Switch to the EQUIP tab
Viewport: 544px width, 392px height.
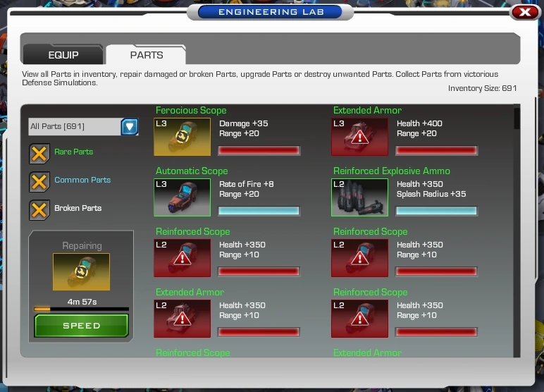[x=63, y=54]
